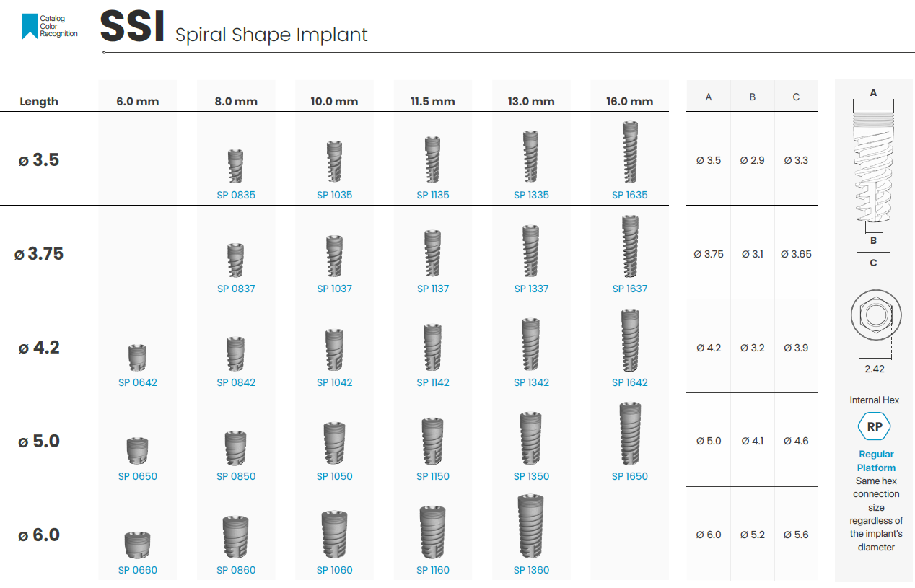Click the 11.5 mm column header
The image size is (915, 588).
(x=433, y=102)
